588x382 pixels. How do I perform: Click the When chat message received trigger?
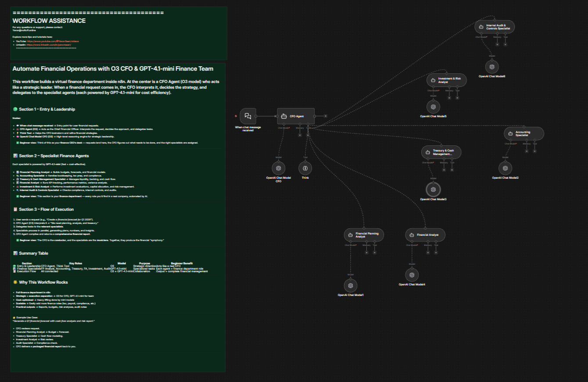(x=248, y=116)
